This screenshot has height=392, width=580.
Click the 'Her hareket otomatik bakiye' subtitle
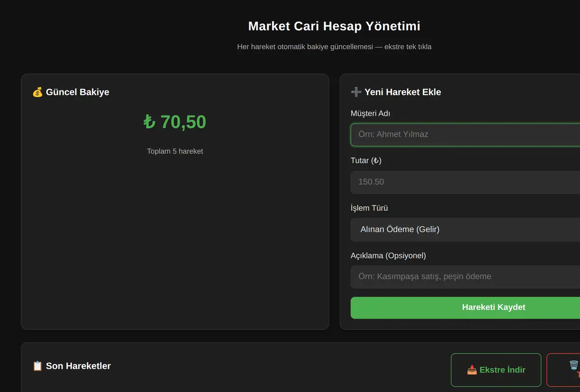(334, 47)
